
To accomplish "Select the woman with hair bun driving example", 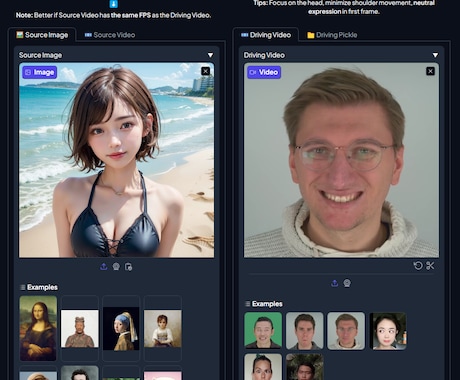I will point(263,367).
